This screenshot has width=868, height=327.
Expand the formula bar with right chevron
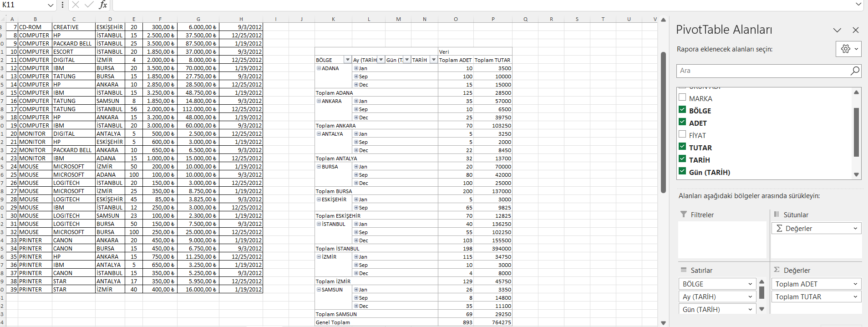tap(858, 5)
